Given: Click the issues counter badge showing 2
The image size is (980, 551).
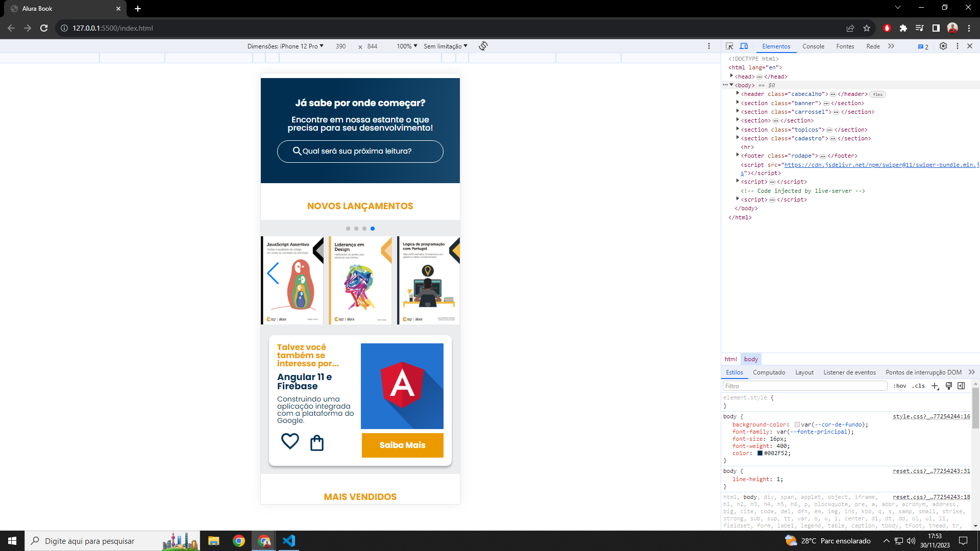Looking at the screenshot, I should [923, 46].
